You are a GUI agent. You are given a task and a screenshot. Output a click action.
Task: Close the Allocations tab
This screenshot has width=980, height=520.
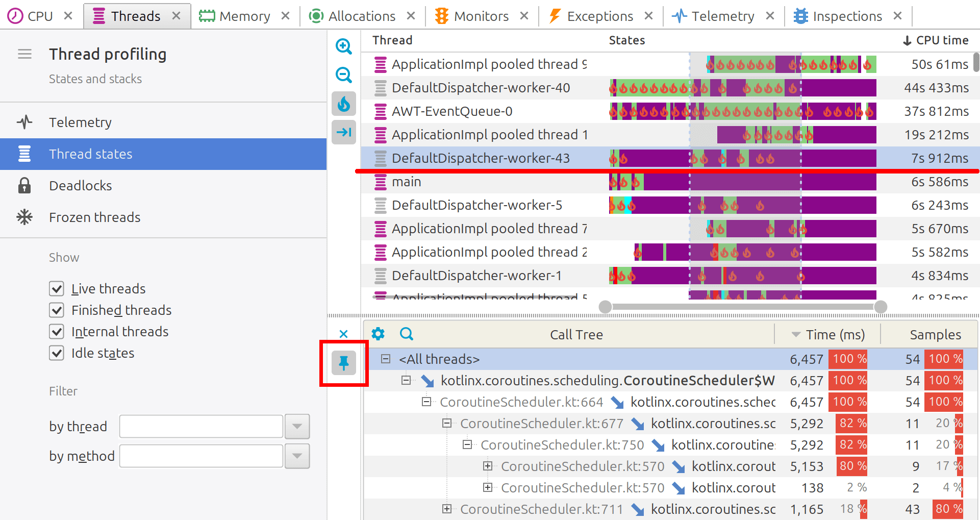pos(411,16)
